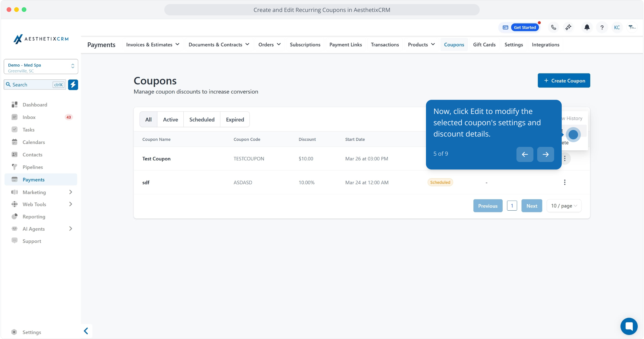Open three-dot menu for sdf coupon
Viewport: 644px width, 339px height.
[x=565, y=182]
